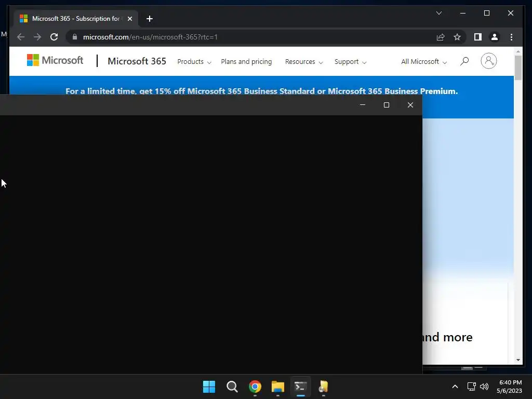Image resolution: width=532 pixels, height=399 pixels.
Task: Select the Microsoft 365 Subscription tab
Action: [76, 19]
